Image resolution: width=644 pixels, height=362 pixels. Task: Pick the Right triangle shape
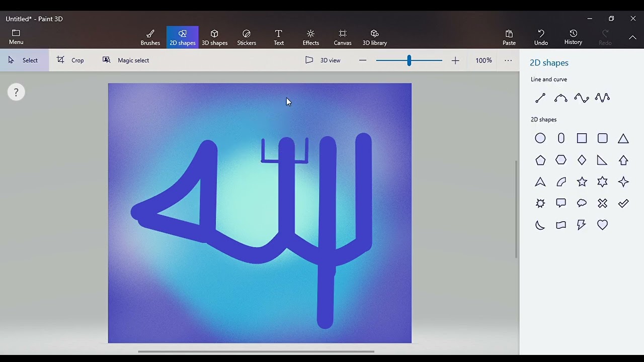[602, 160]
